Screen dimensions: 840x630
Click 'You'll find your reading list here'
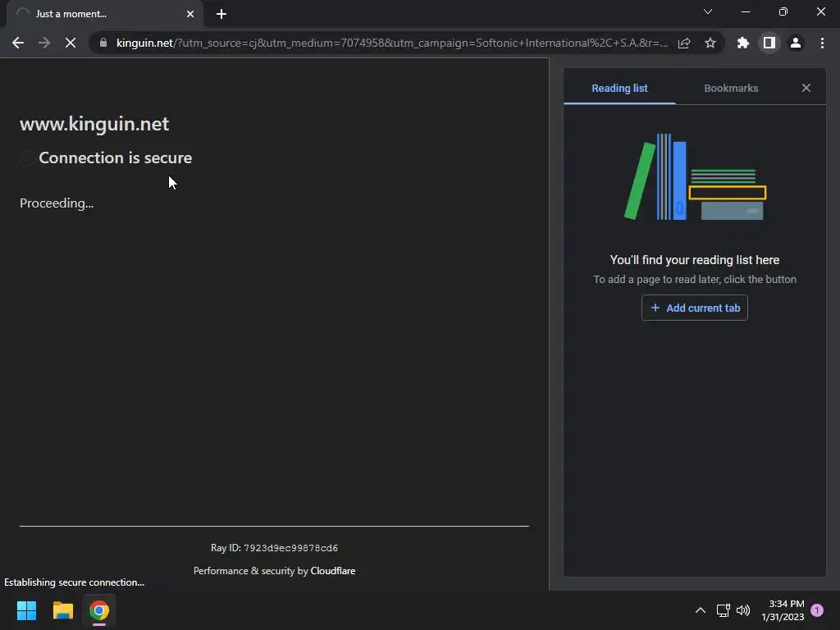[694, 260]
